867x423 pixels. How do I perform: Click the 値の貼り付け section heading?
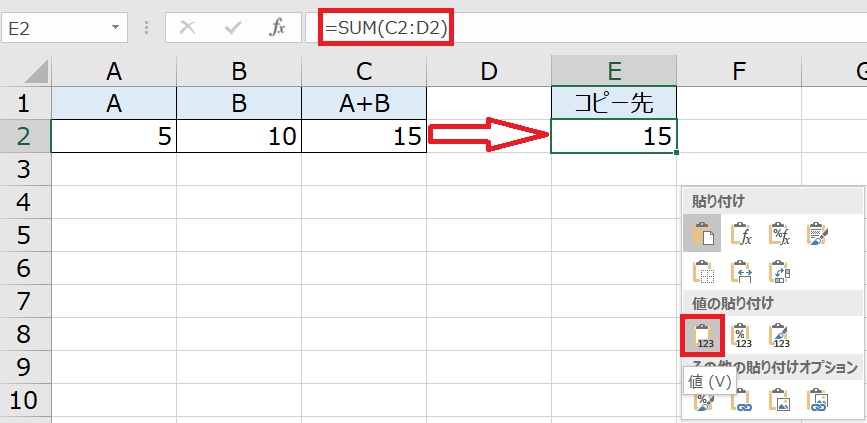coord(733,302)
